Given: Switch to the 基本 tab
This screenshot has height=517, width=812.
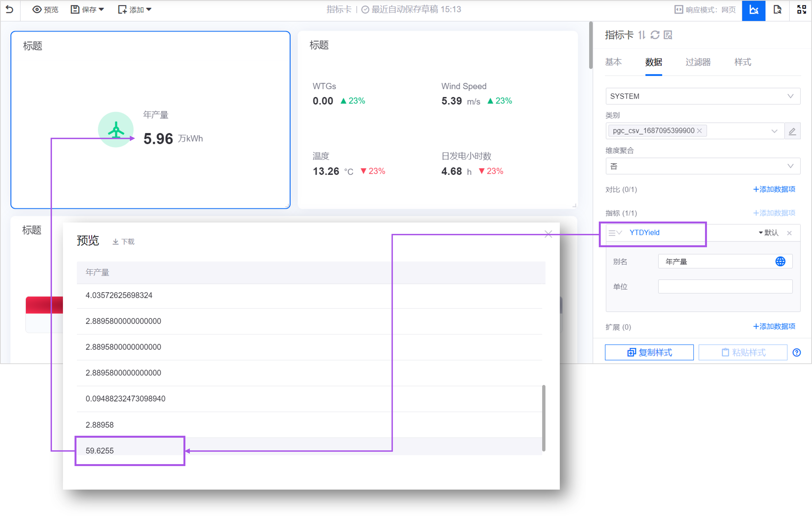Looking at the screenshot, I should [x=613, y=62].
